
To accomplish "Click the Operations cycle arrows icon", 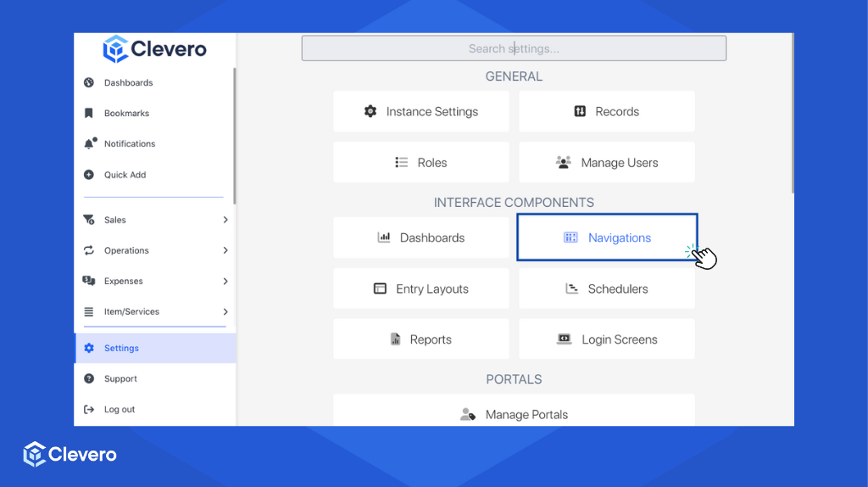I will tap(88, 250).
